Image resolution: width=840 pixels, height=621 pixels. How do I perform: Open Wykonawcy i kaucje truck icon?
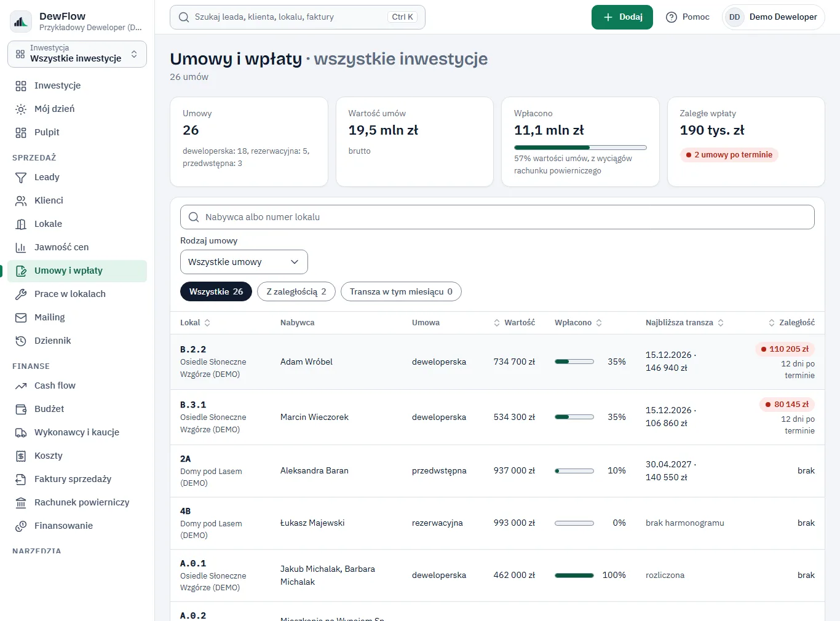tap(21, 432)
